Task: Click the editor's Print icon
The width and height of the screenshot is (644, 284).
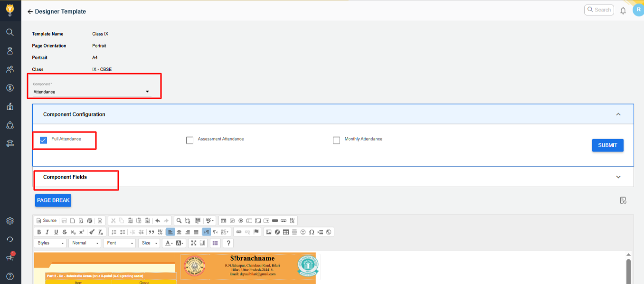Action: coord(90,221)
